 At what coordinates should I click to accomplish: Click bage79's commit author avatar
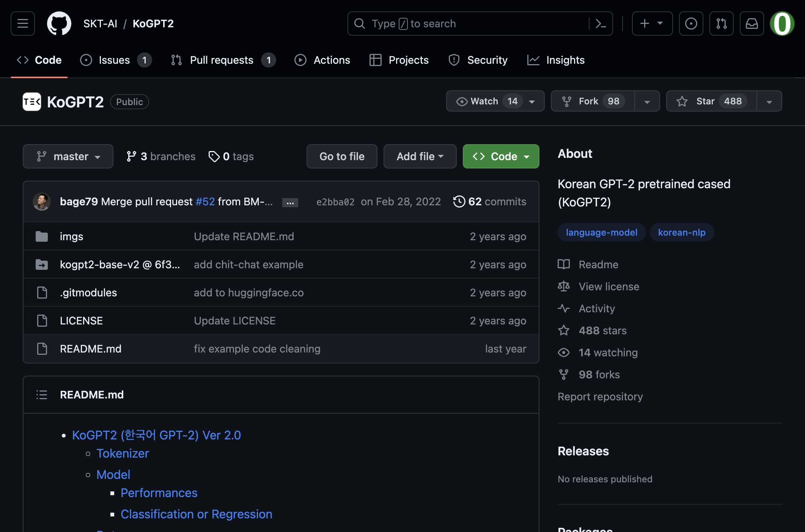tap(42, 201)
